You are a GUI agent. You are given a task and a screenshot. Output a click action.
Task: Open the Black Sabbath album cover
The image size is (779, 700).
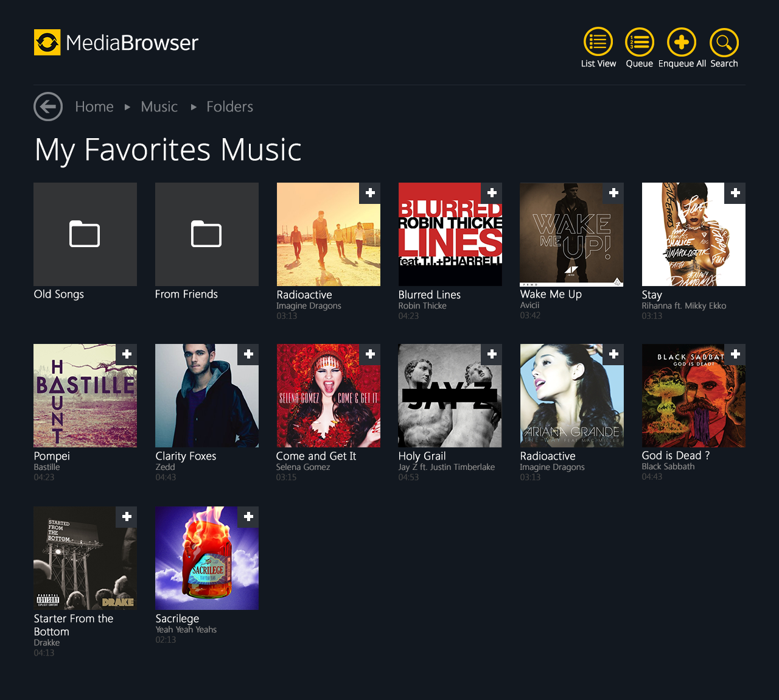694,396
